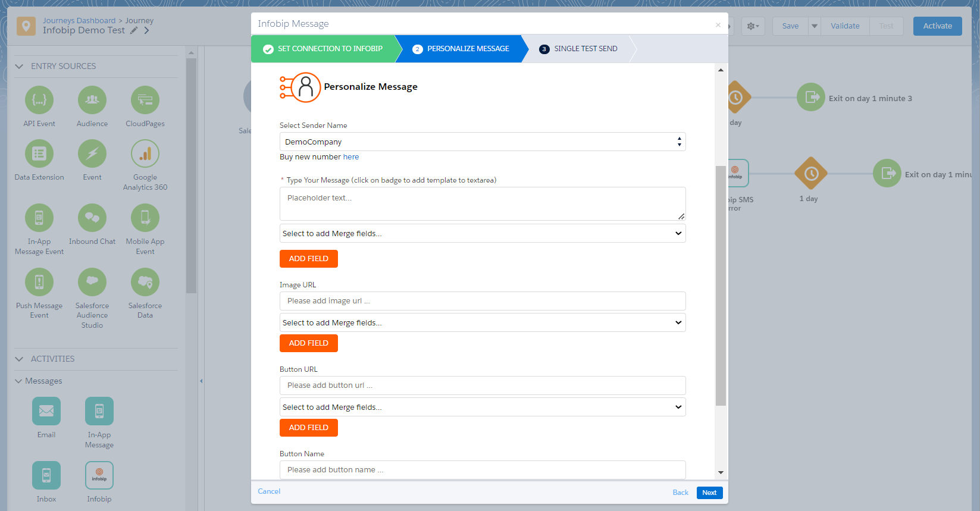Select the Inbound Chat icon
The height and width of the screenshot is (511, 980).
[x=92, y=218]
